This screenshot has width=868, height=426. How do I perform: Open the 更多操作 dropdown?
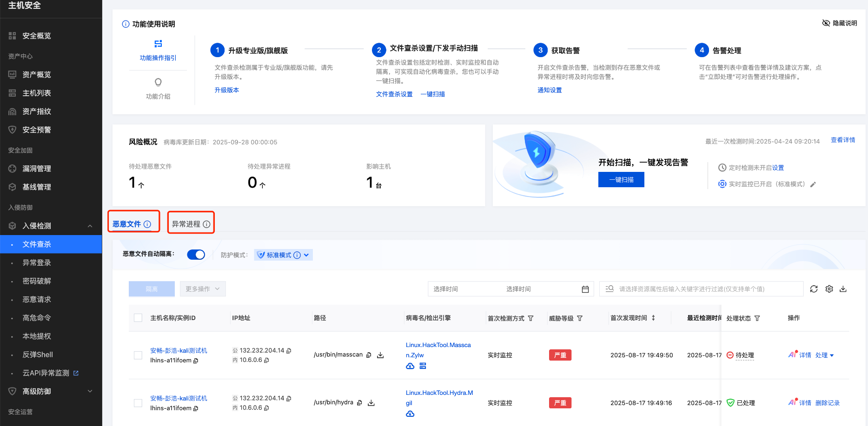click(x=203, y=288)
